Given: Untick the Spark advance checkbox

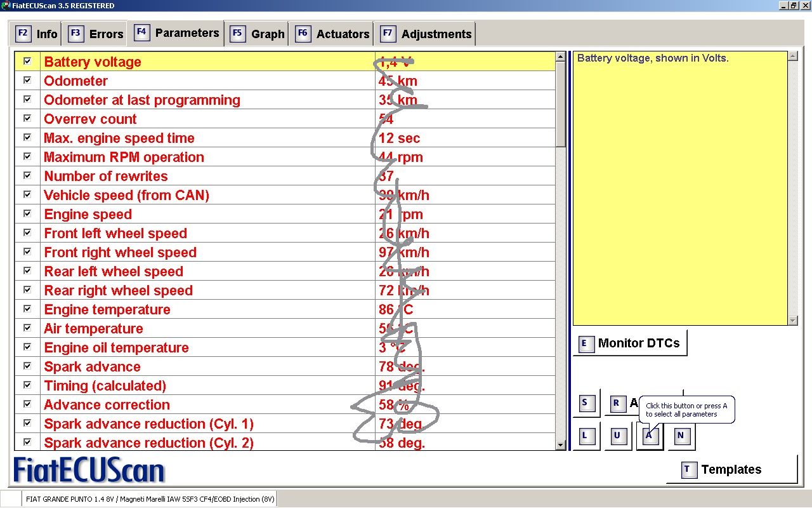Looking at the screenshot, I should point(27,366).
